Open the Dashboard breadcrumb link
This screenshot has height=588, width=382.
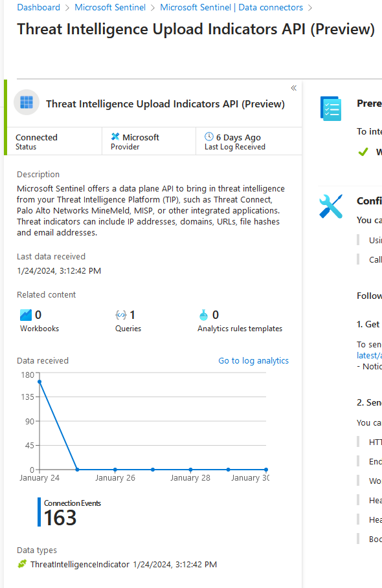click(38, 7)
